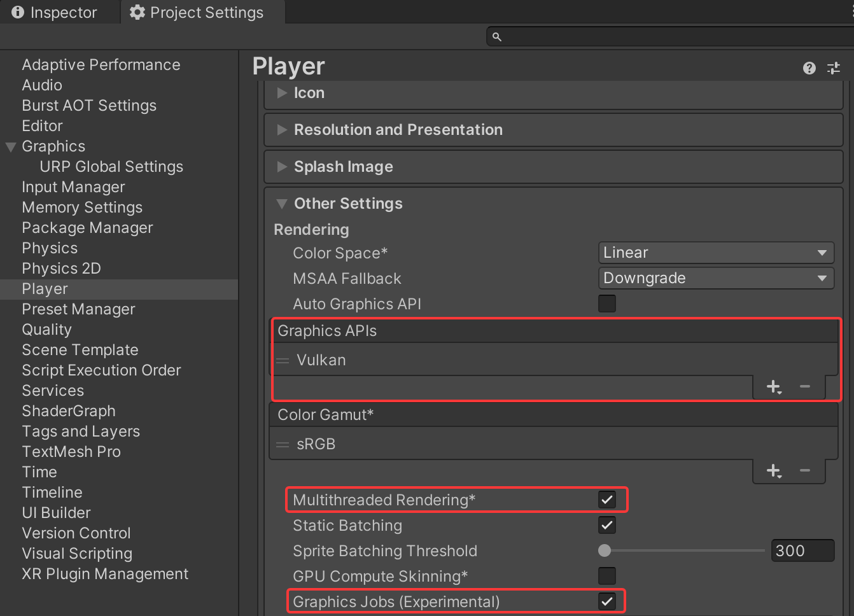Select URP Global Settings in sidebar
The width and height of the screenshot is (854, 616).
coord(111,167)
